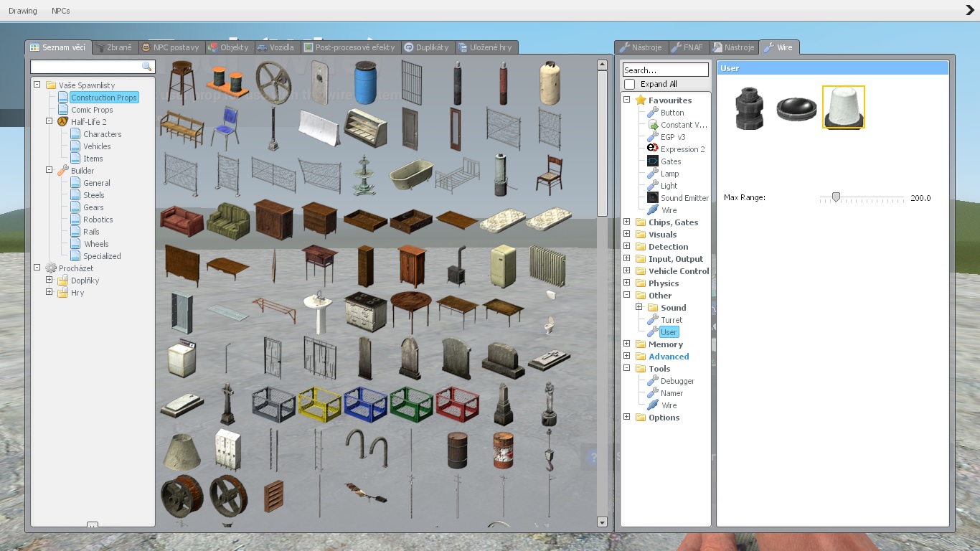Select Expression 2 in Favourites
Screen dimensions: 980x551
click(682, 149)
